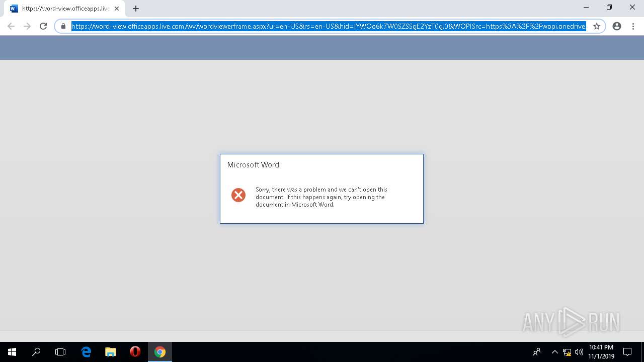Close the word-view.officeapps.live tab

[x=117, y=9]
